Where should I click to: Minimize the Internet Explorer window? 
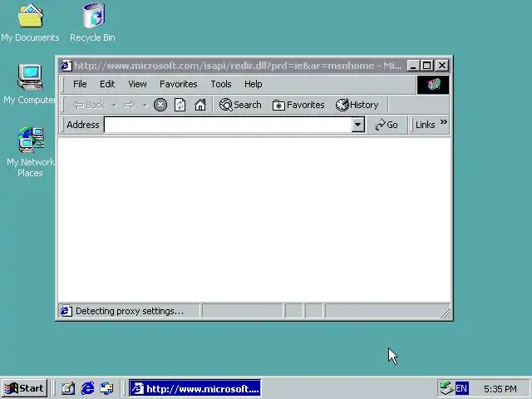[x=413, y=65]
